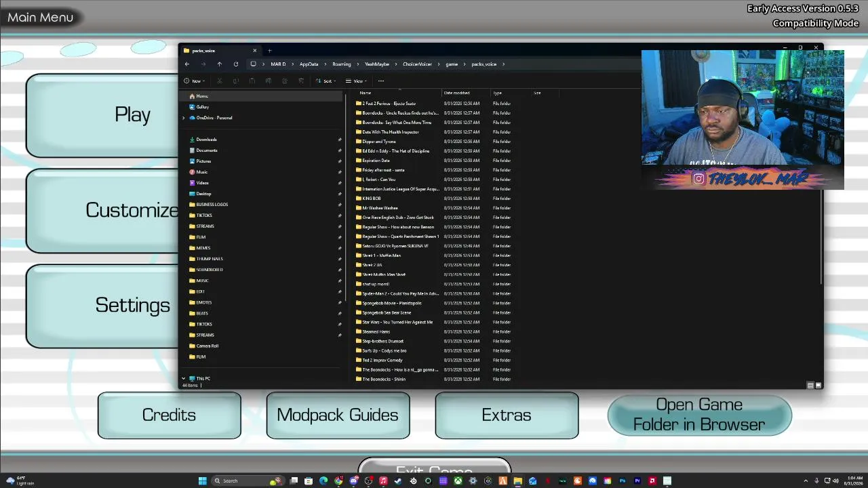
Task: Collapse the This PC tree node
Action: coord(184,379)
